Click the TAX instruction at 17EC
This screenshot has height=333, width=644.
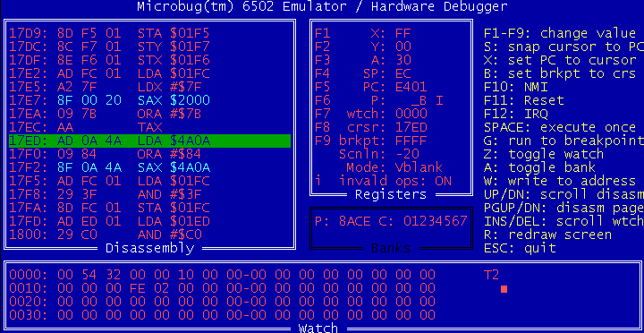tap(150, 127)
